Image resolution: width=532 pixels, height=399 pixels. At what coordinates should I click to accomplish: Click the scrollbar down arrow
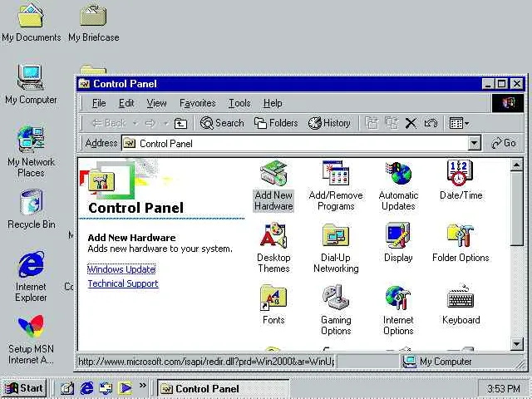[x=516, y=344]
